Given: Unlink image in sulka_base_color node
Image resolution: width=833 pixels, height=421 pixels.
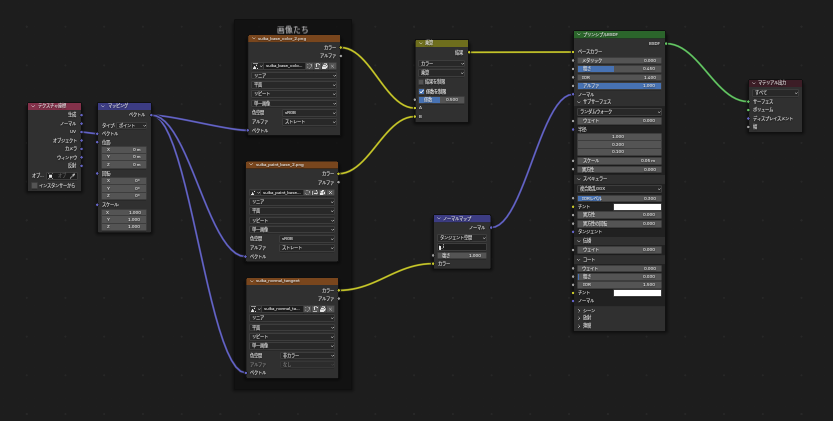Looking at the screenshot, I should 334,65.
